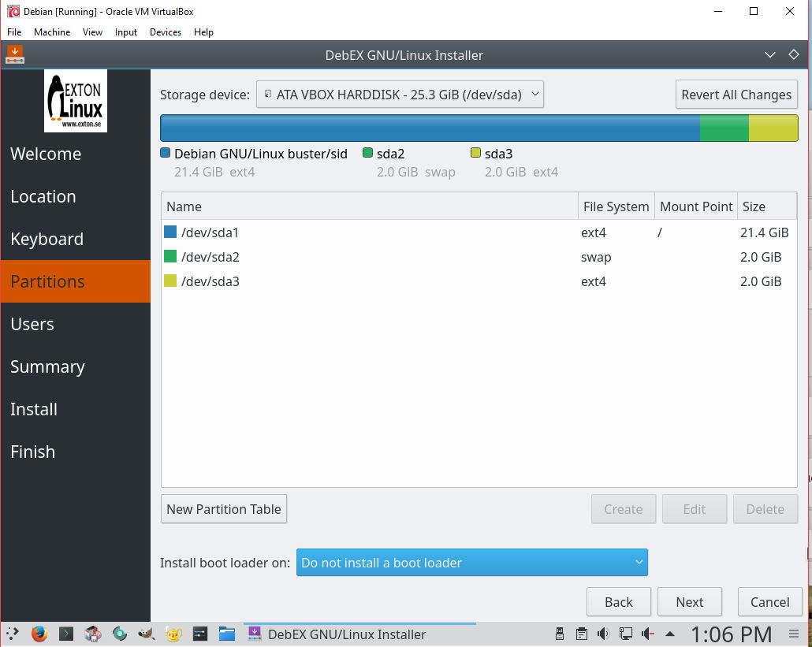This screenshot has width=812, height=647.
Task: Click the File System column header
Action: tap(616, 206)
